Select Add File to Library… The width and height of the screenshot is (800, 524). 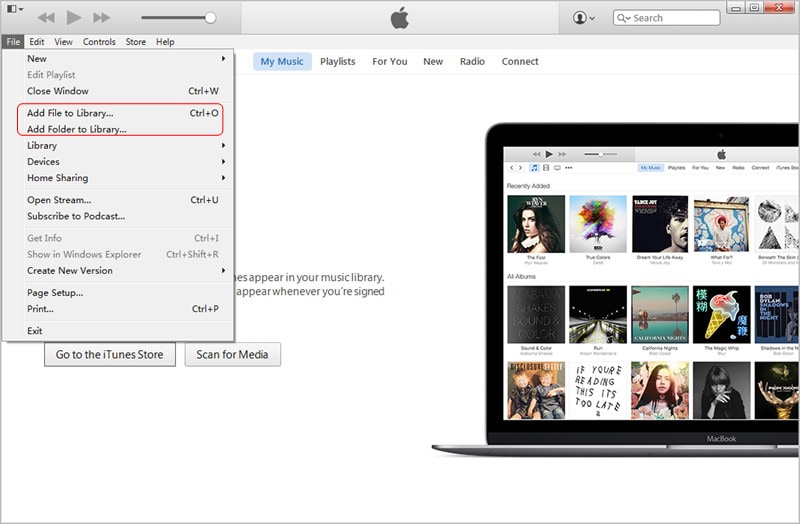point(123,113)
